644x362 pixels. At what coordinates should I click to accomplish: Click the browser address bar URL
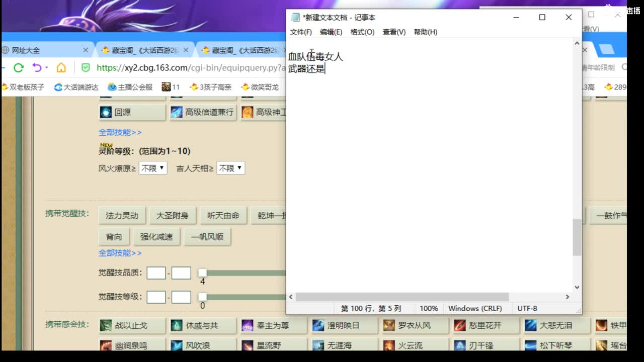pos(191,67)
